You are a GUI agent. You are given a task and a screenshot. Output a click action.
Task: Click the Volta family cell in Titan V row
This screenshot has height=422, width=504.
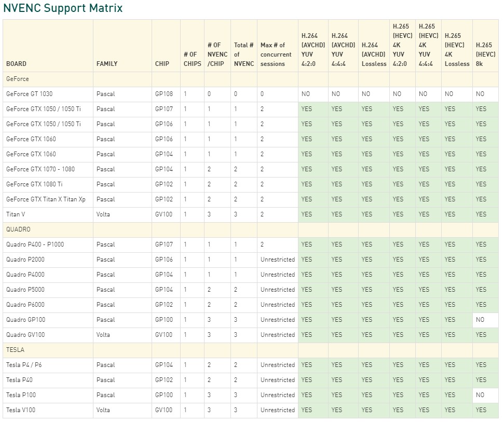[103, 214]
